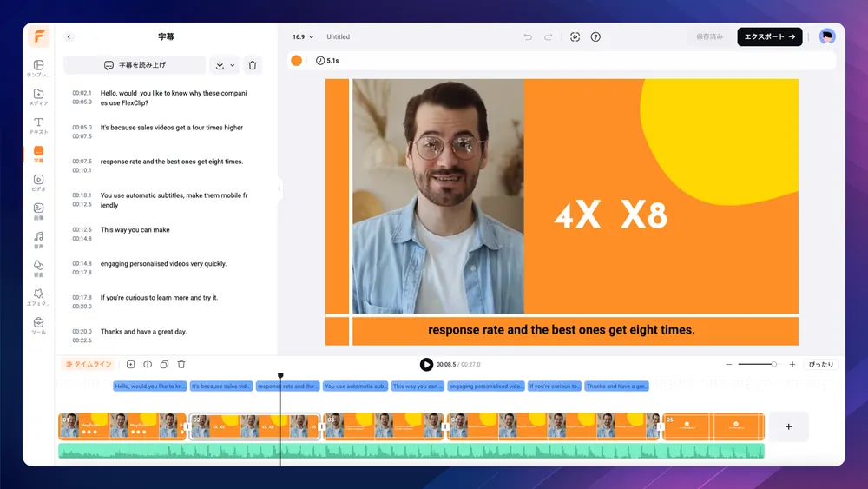Image resolution: width=868 pixels, height=489 pixels.
Task: Open the Audio (音声) sidebar panel
Action: click(38, 240)
